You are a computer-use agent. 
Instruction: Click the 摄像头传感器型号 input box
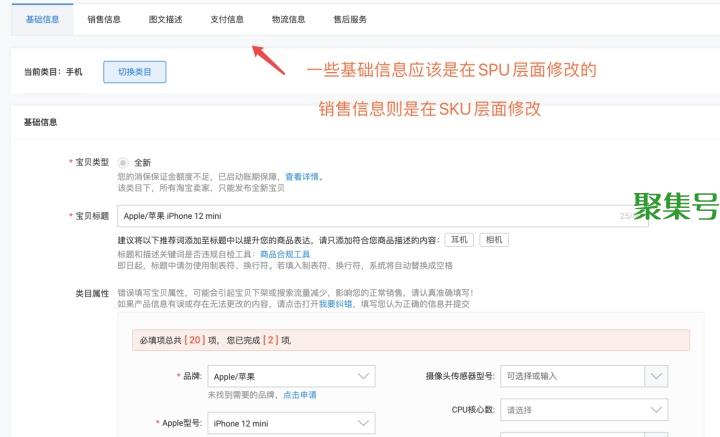click(x=570, y=376)
